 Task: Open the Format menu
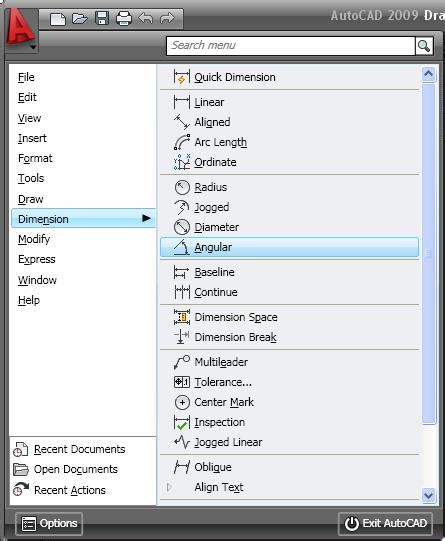coord(35,158)
